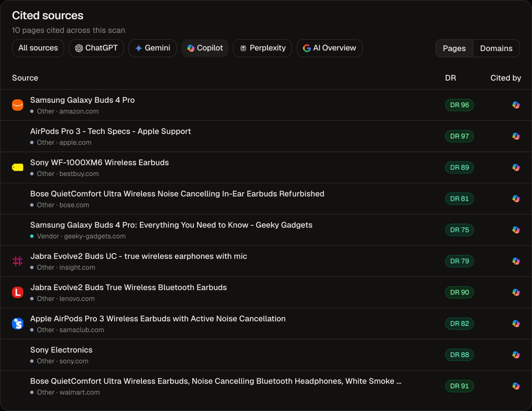Filter cited sources by AI Overview
Viewport: 532px width, 411px height.
point(330,48)
